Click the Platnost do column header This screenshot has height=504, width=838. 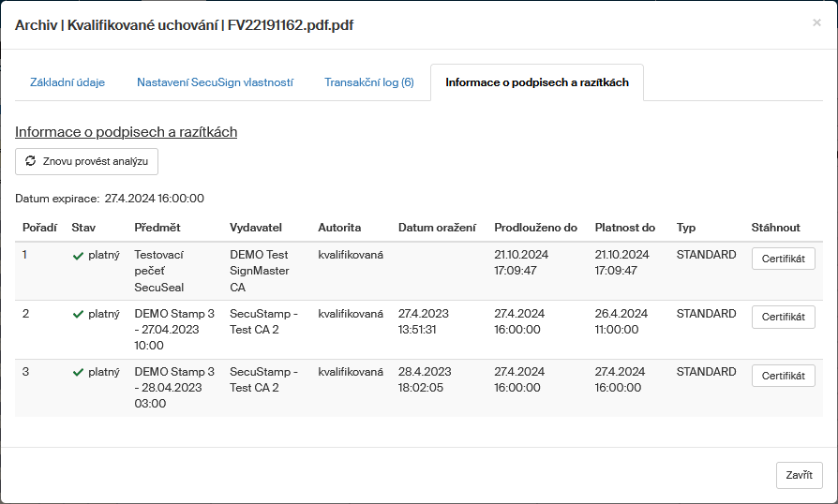pos(624,228)
